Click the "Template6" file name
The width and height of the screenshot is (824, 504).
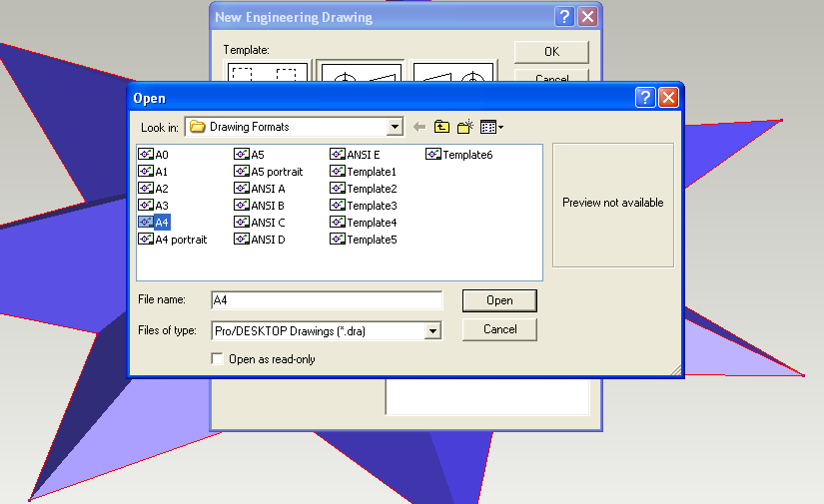[x=467, y=155]
